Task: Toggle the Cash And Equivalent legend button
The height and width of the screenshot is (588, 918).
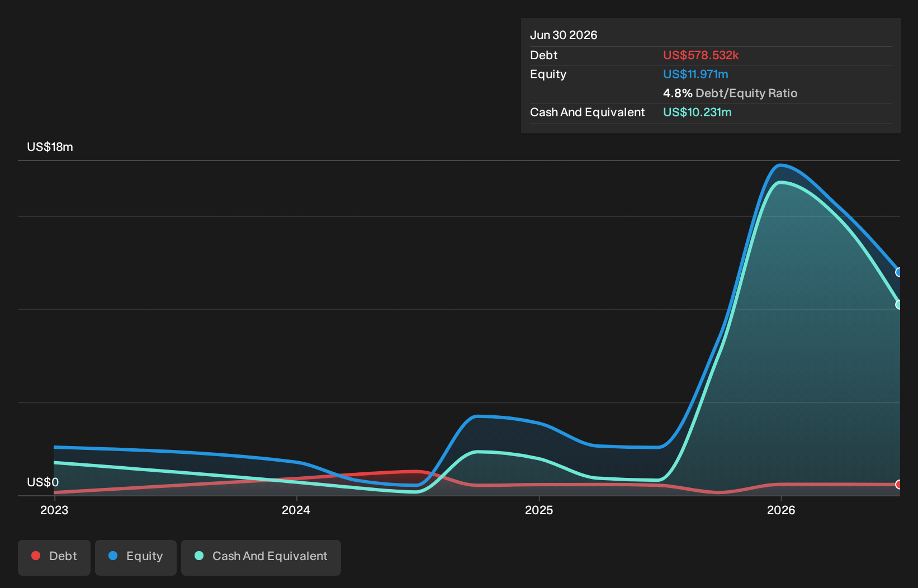Action: (x=261, y=557)
